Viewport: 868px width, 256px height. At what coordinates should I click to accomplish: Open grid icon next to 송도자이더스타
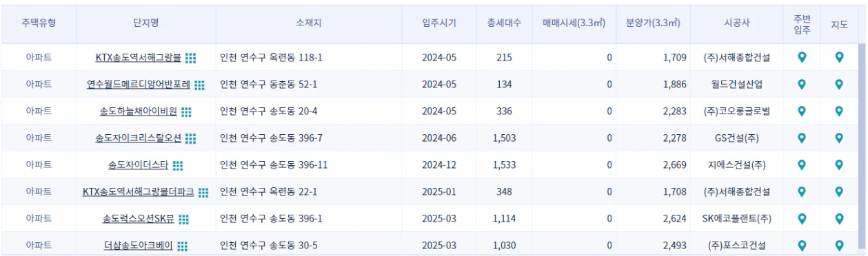178,165
